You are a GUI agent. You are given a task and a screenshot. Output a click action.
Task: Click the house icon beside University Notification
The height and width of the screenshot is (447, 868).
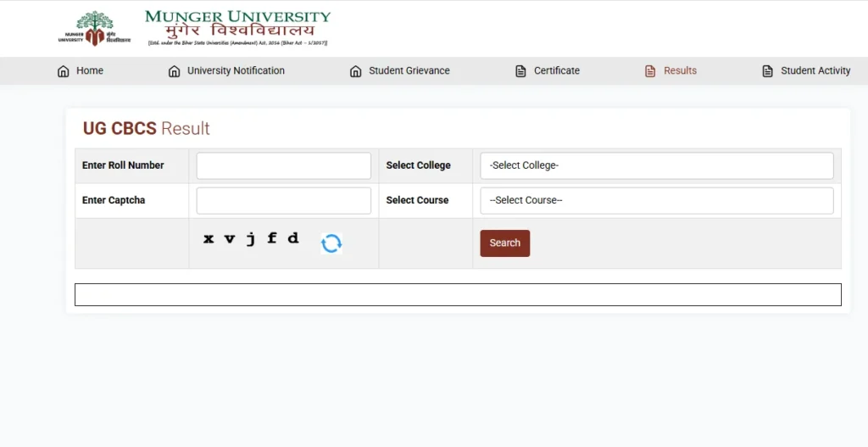tap(174, 71)
